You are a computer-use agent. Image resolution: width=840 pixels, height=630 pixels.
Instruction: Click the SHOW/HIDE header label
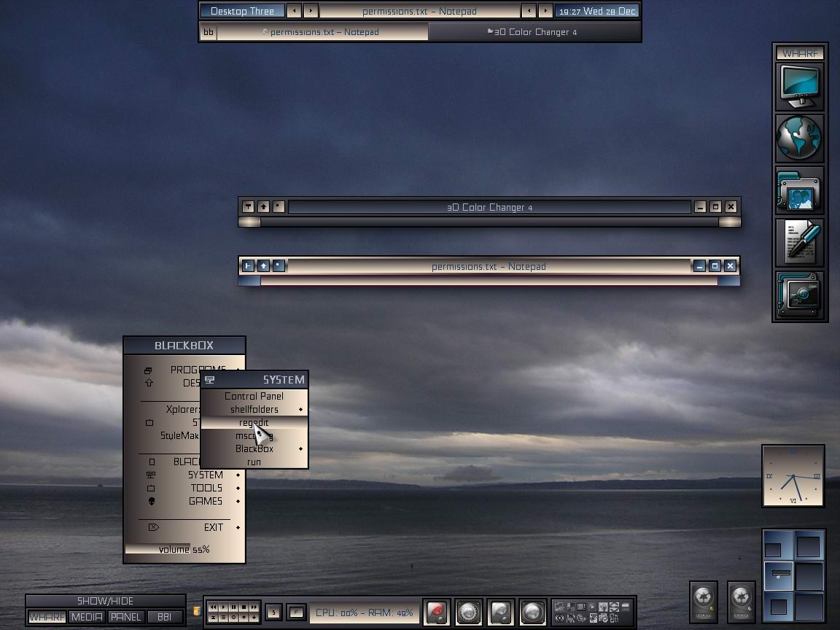105,601
